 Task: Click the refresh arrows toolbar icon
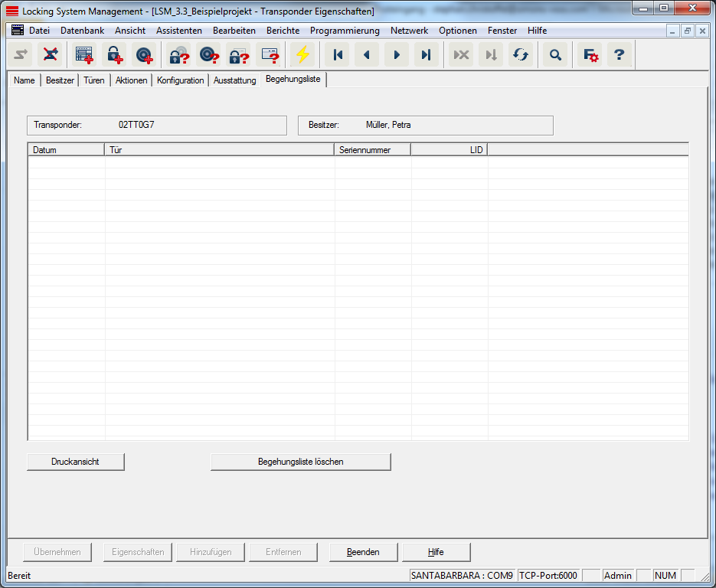[521, 55]
